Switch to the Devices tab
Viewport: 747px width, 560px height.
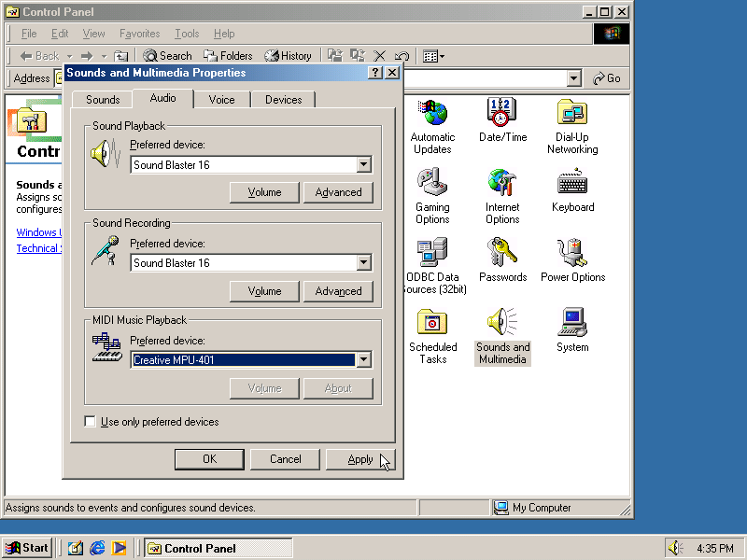[283, 99]
